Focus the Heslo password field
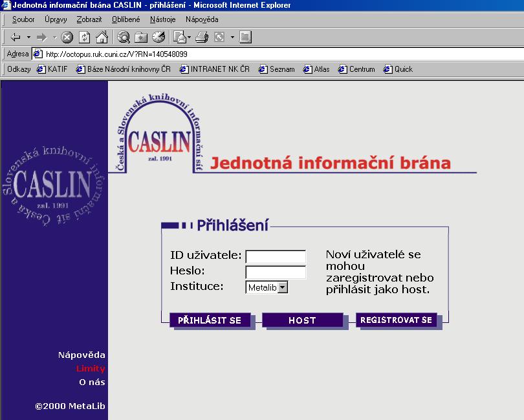Viewport: 524px width, 420px height. 276,272
